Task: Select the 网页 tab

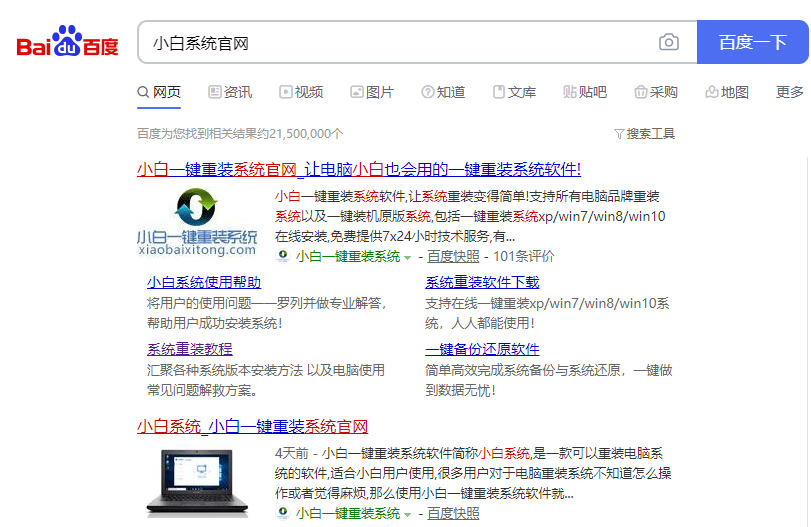Action: [159, 93]
